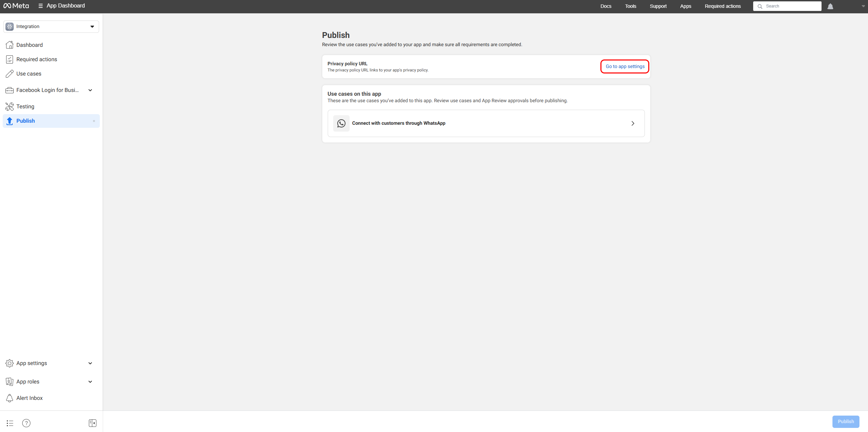Click the help question mark icon
Viewport: 868px width, 432px height.
point(26,423)
